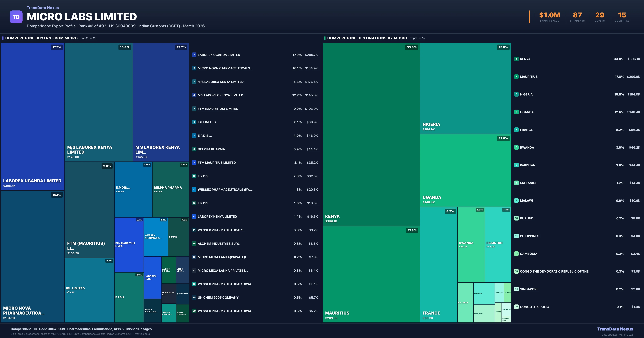Click rank badge 1 beside Laborex Uganda Limited
The width and height of the screenshot is (644, 338).
point(194,55)
